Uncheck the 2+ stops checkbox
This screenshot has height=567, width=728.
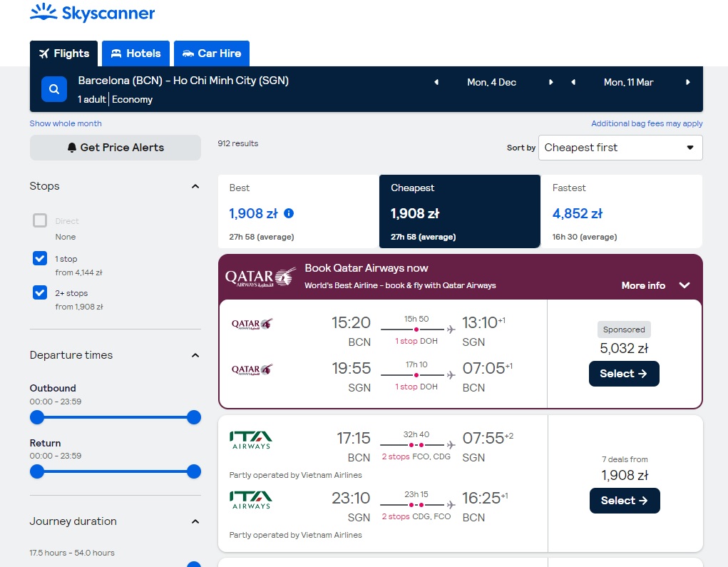tap(40, 292)
